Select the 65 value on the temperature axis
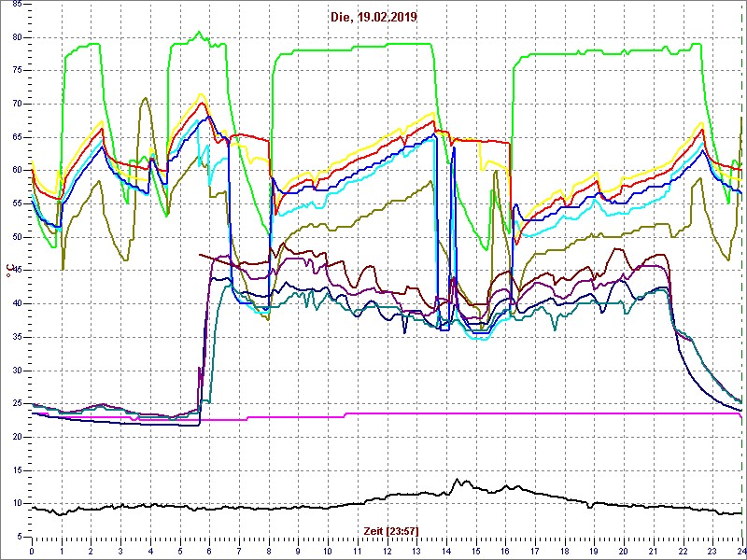The height and width of the screenshot is (560, 747). (16, 137)
